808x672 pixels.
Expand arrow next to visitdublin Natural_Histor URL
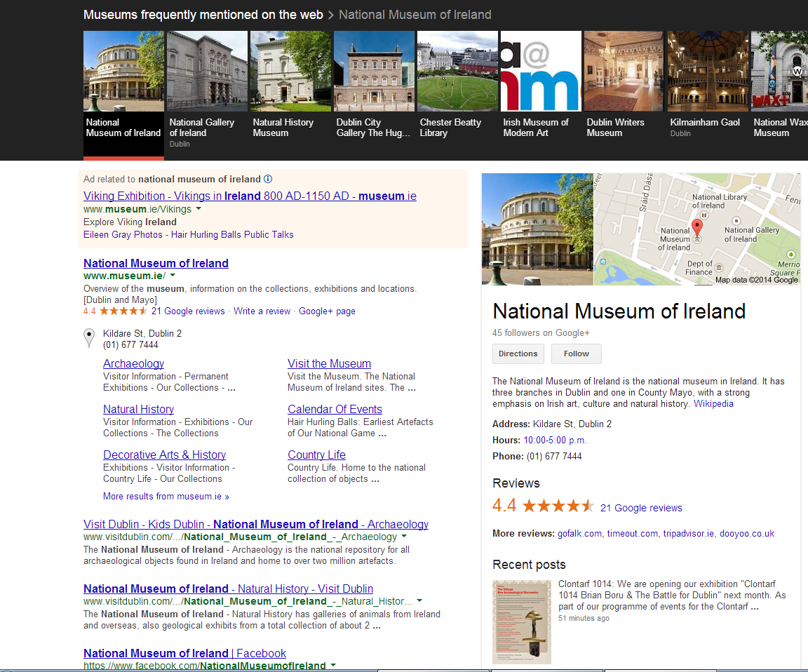click(419, 601)
